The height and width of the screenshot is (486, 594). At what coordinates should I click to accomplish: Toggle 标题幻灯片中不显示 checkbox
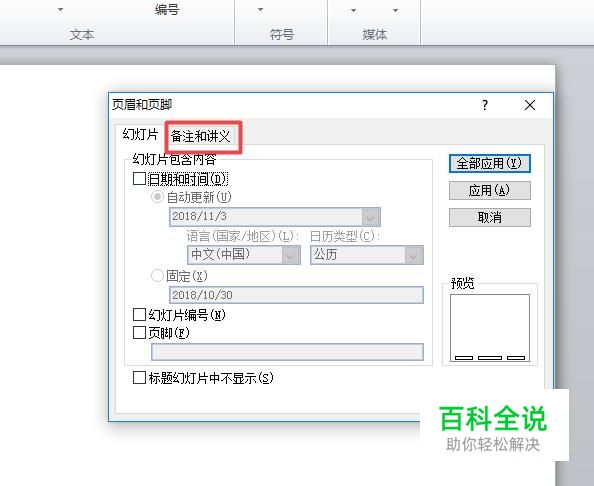tap(139, 378)
